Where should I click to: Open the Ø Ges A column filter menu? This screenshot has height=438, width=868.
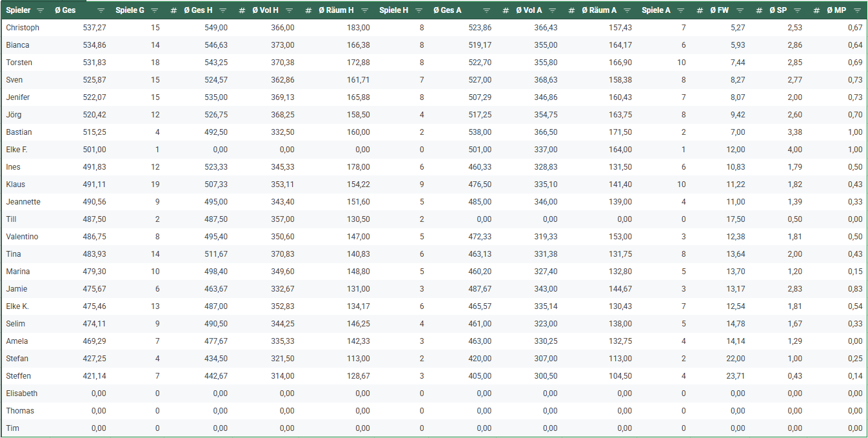486,11
